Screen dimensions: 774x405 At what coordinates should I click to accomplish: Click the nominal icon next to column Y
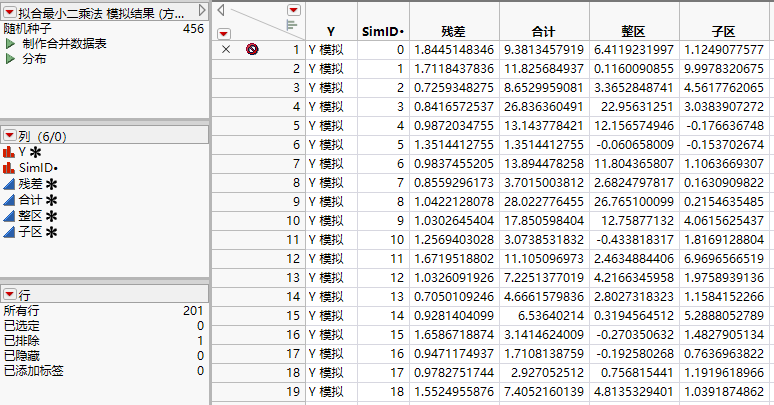pyautogui.click(x=9, y=152)
